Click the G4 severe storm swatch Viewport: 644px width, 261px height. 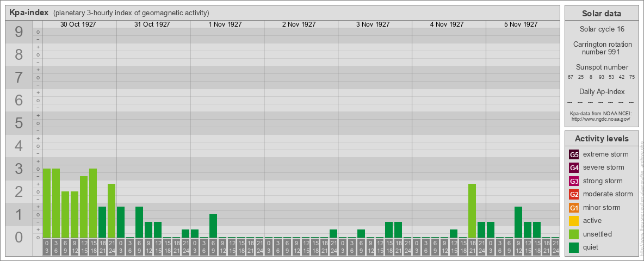574,167
